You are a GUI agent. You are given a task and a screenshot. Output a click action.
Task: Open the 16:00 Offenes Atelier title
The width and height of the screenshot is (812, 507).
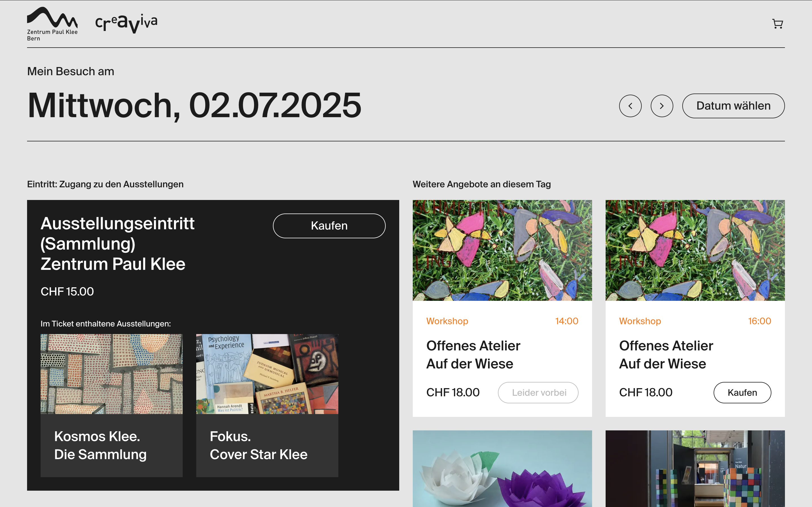point(666,354)
